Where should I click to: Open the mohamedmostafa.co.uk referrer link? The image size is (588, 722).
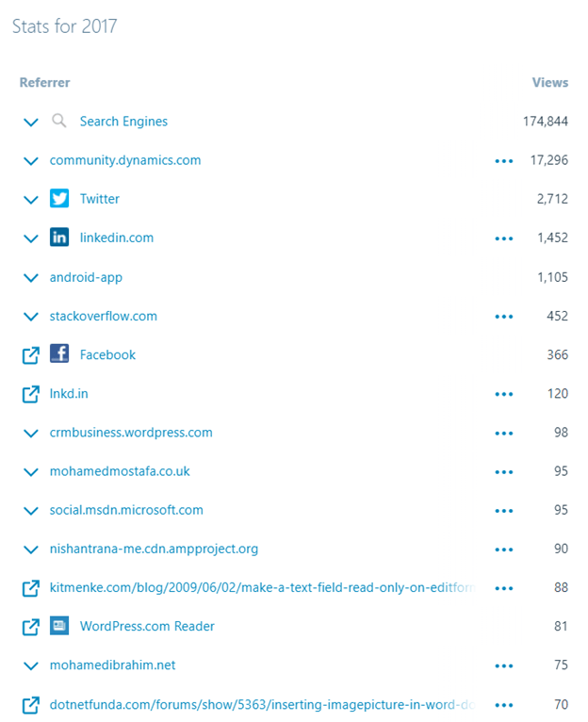[120, 471]
